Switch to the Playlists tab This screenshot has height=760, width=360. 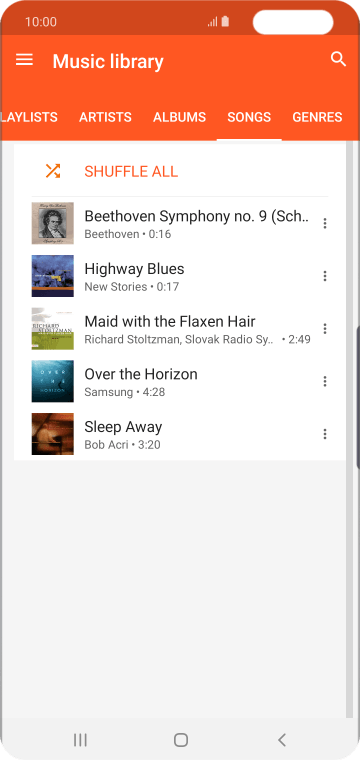[29, 117]
